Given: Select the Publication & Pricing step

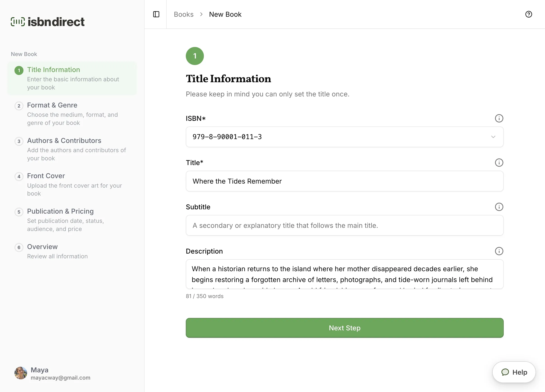Looking at the screenshot, I should coord(72,220).
